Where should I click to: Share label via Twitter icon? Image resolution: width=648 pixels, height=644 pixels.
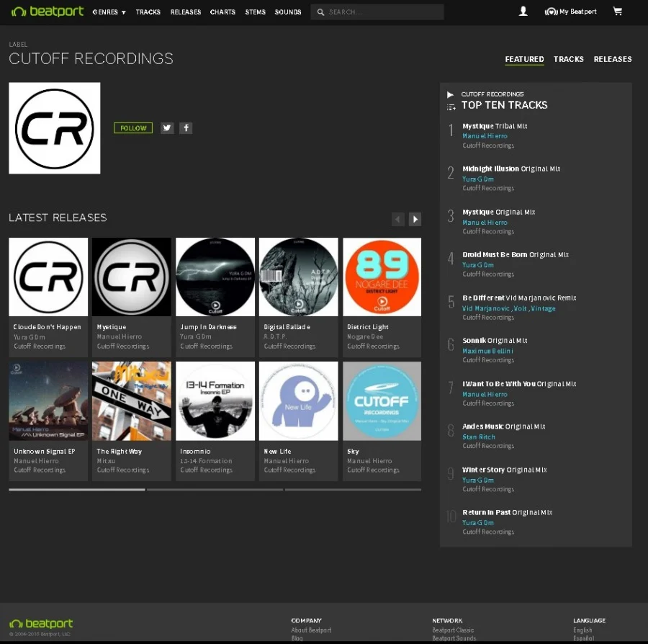coord(167,128)
